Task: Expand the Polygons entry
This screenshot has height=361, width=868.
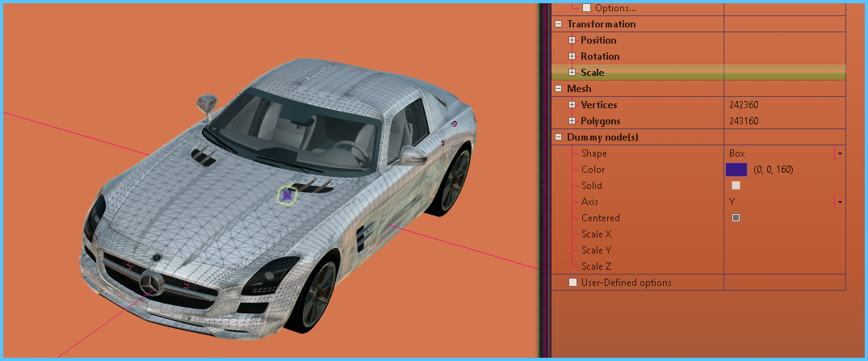Action: [x=572, y=121]
